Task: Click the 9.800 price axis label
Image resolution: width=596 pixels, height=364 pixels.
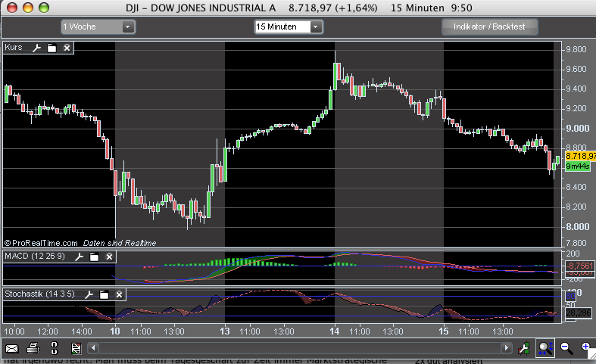Action: (576, 50)
